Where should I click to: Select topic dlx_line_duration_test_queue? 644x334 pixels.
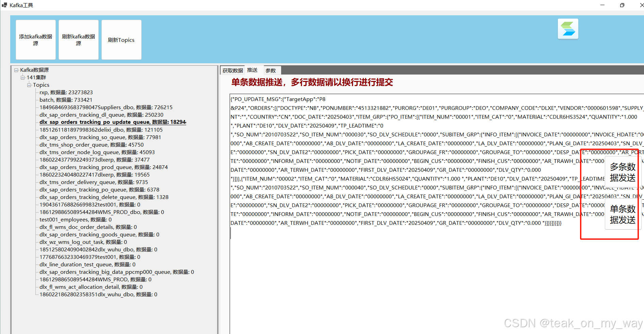point(87,265)
